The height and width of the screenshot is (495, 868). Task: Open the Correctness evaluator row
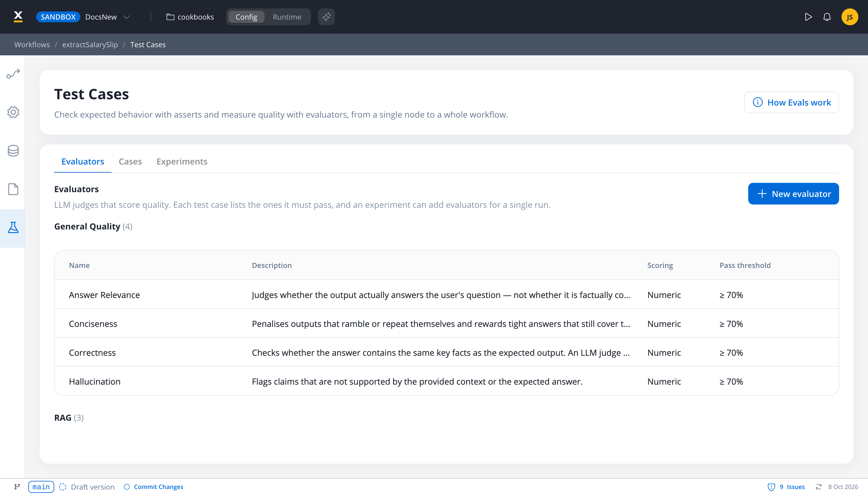(446, 352)
